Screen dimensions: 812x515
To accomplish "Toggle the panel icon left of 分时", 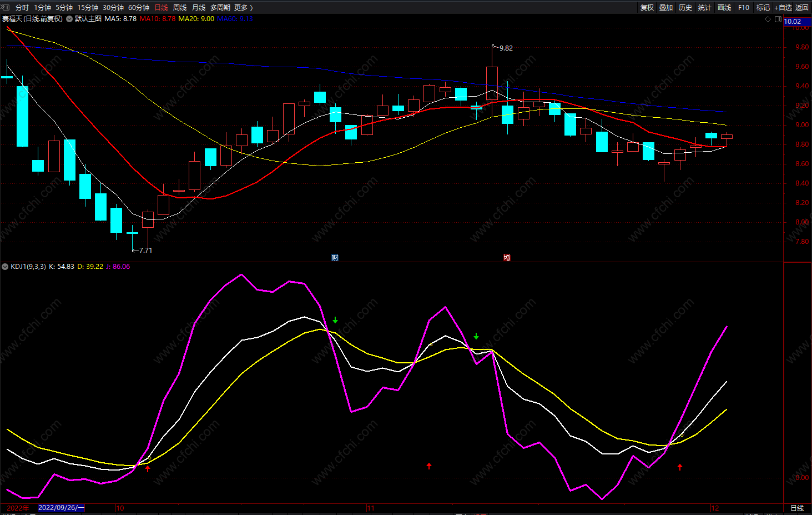I will tap(6, 7).
